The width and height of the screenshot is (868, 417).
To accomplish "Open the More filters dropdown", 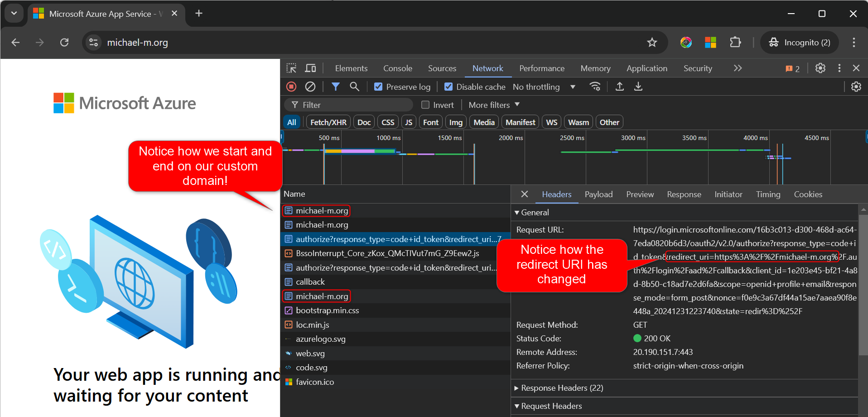I will [x=494, y=105].
